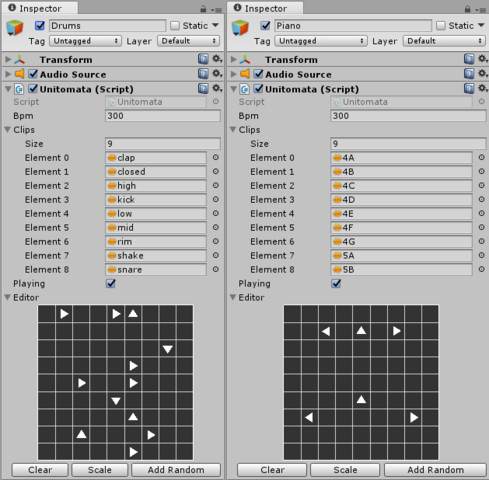The width and height of the screenshot is (489, 480).
Task: Open help for Drums Transform component
Action: [203, 59]
